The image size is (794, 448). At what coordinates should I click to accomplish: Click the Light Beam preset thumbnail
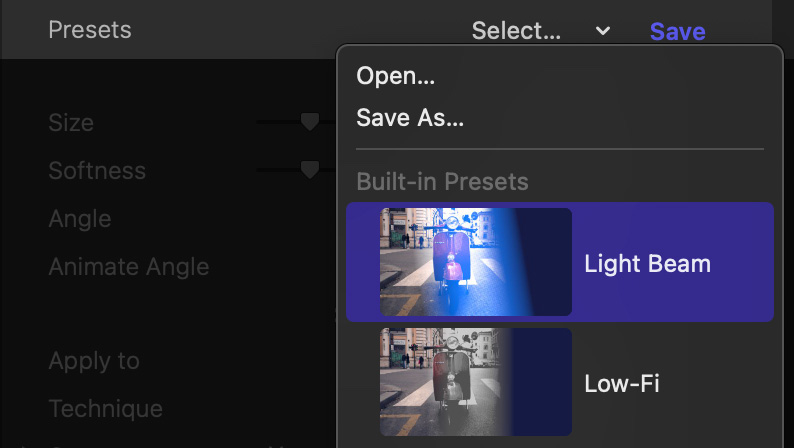(475, 262)
